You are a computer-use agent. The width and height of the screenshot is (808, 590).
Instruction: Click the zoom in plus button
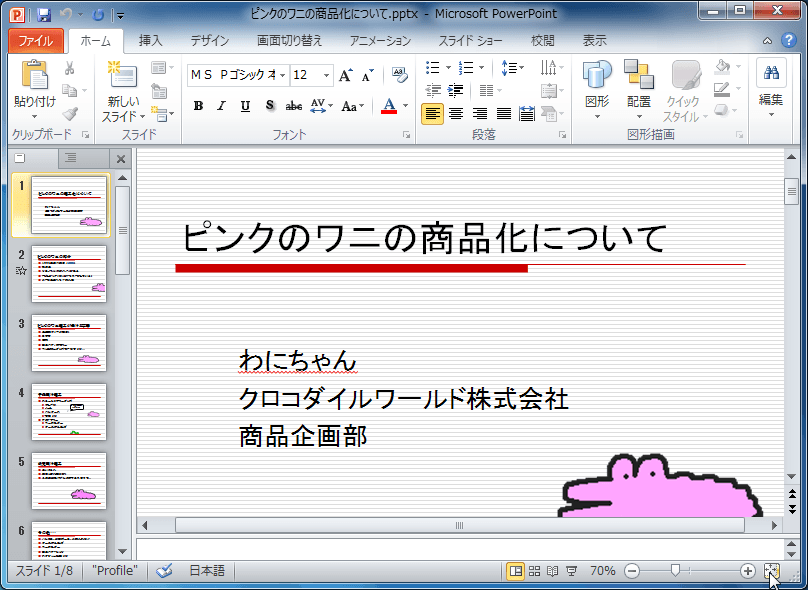click(x=747, y=570)
